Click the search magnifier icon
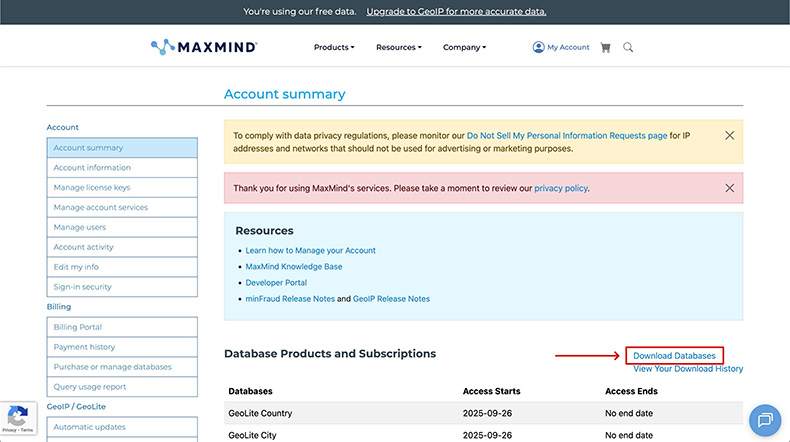 pyautogui.click(x=628, y=47)
